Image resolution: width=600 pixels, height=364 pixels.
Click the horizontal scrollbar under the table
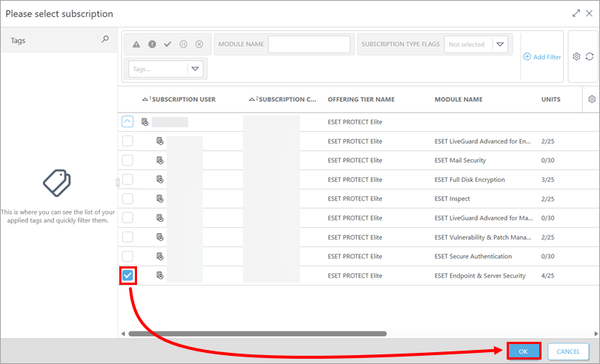259,334
